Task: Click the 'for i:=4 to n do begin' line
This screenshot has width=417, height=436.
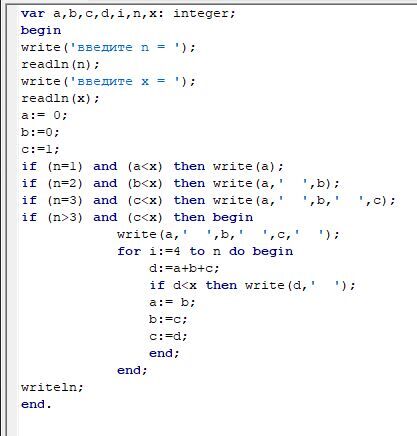Action: tap(205, 251)
